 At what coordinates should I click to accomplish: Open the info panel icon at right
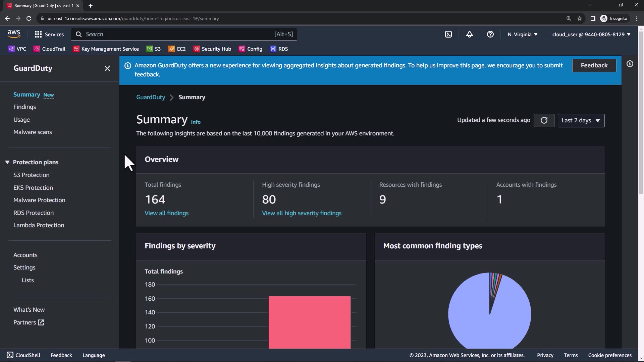coord(630,64)
